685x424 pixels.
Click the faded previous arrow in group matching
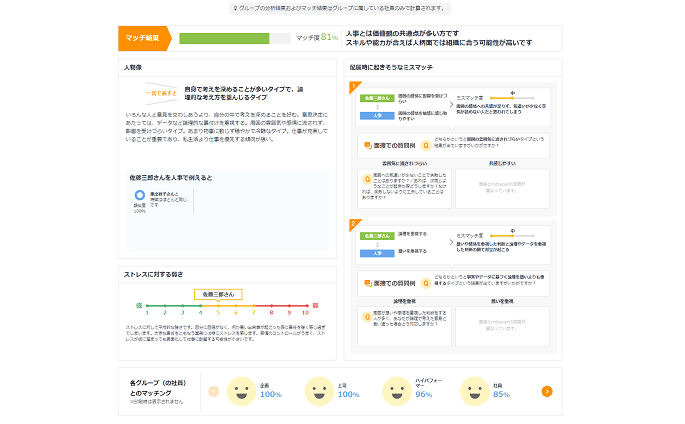coord(214,391)
